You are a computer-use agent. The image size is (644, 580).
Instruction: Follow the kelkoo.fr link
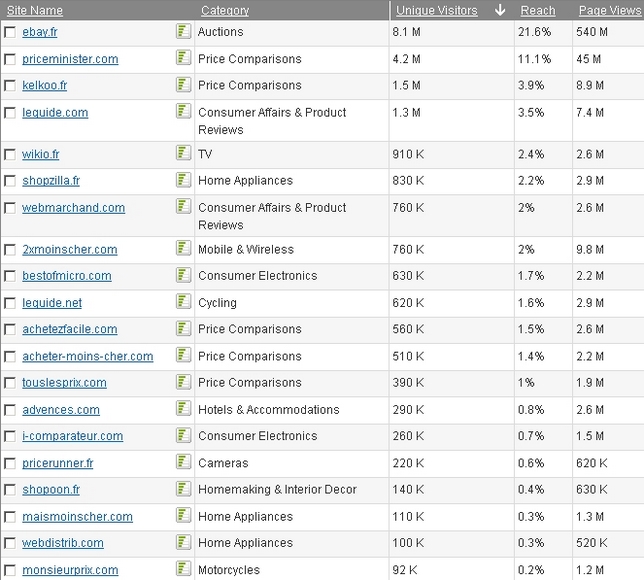click(44, 85)
